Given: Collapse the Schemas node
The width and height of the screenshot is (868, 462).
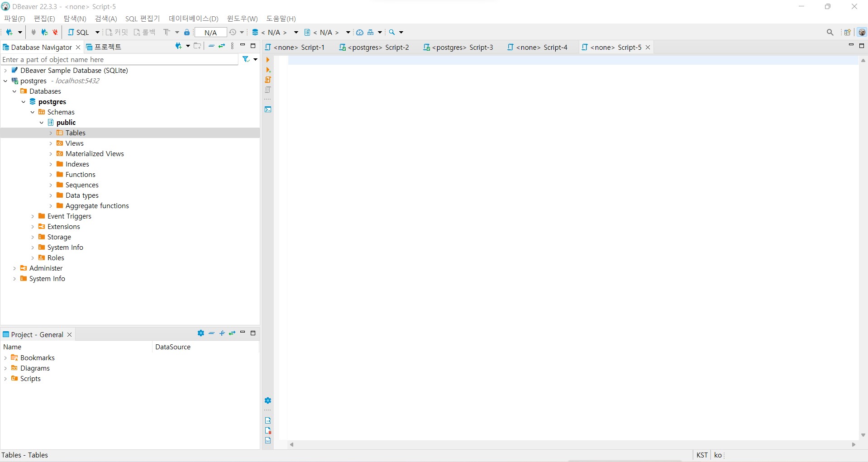Looking at the screenshot, I should tap(33, 112).
